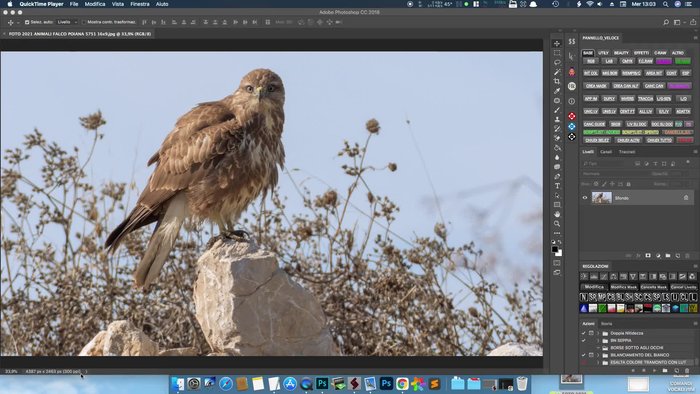700x394 pixels.
Task: Create a new layer in Layers panel
Action: tap(678, 256)
